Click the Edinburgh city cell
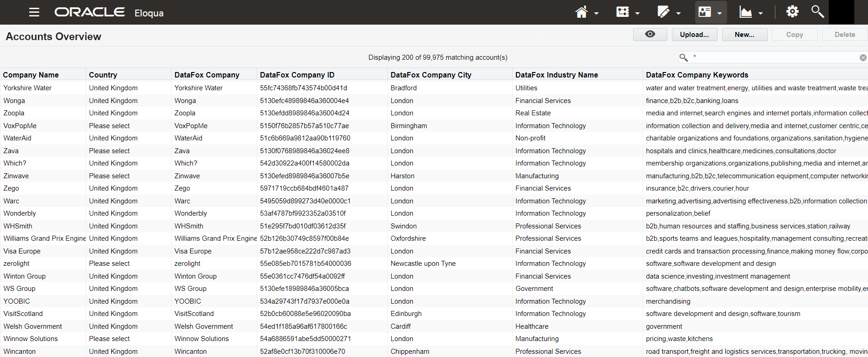This screenshot has height=357, width=868. click(406, 314)
